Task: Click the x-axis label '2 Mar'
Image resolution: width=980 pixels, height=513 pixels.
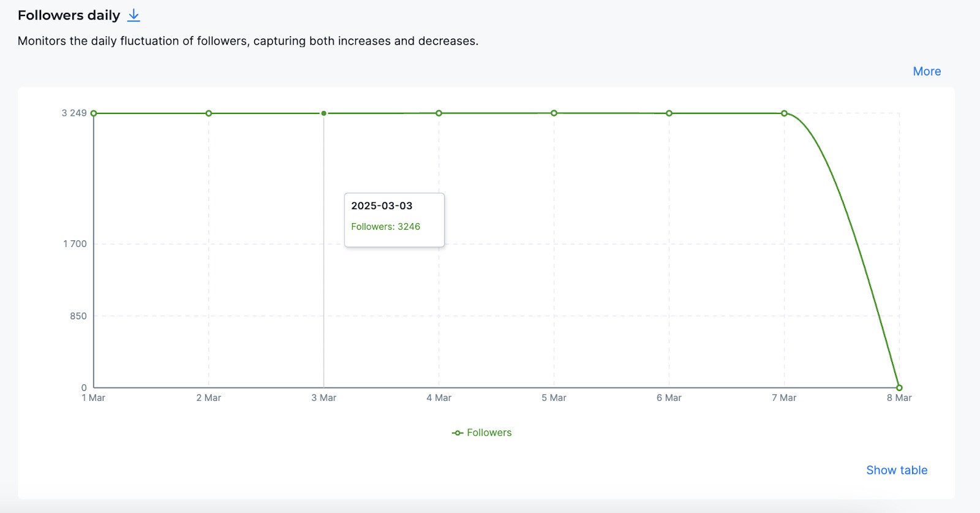Action: tap(209, 398)
